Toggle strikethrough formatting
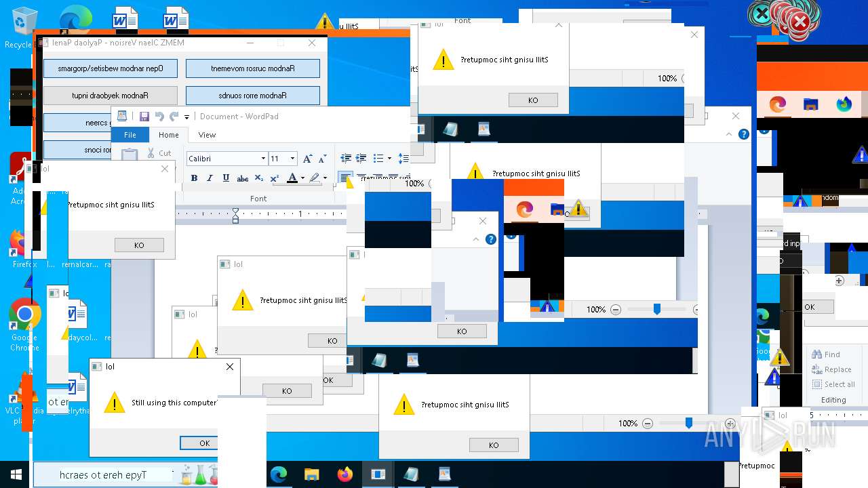The image size is (868, 488). (242, 178)
